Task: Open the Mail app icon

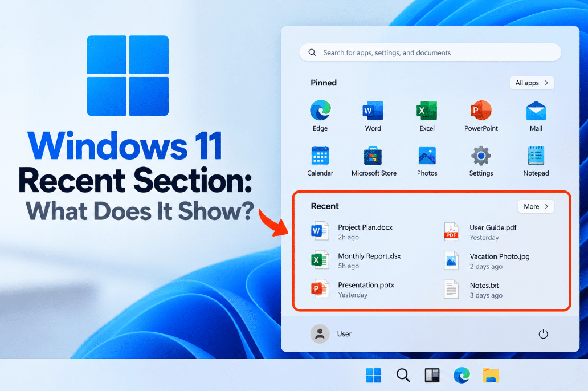Action: tap(536, 111)
